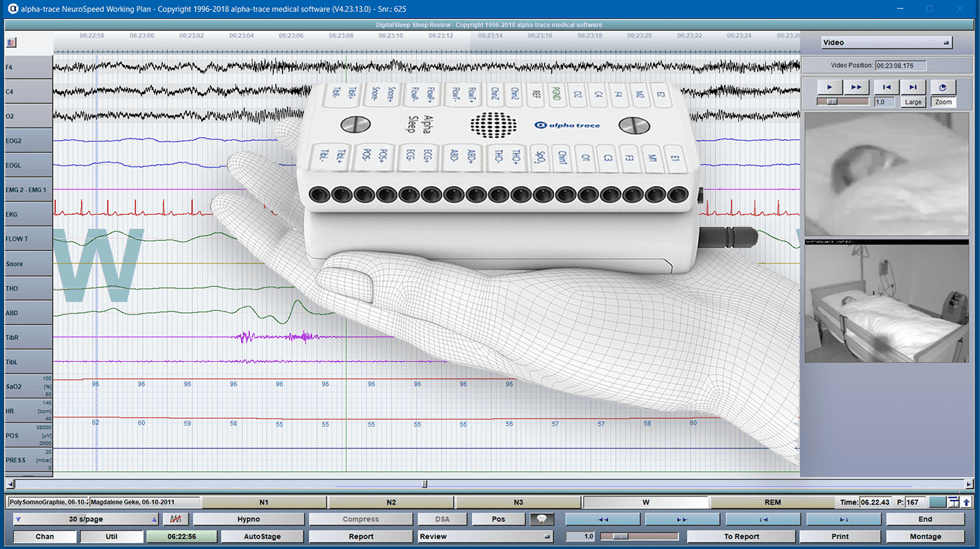The width and height of the screenshot is (980, 549).
Task: Click the video speed 1.0 field
Action: [885, 102]
